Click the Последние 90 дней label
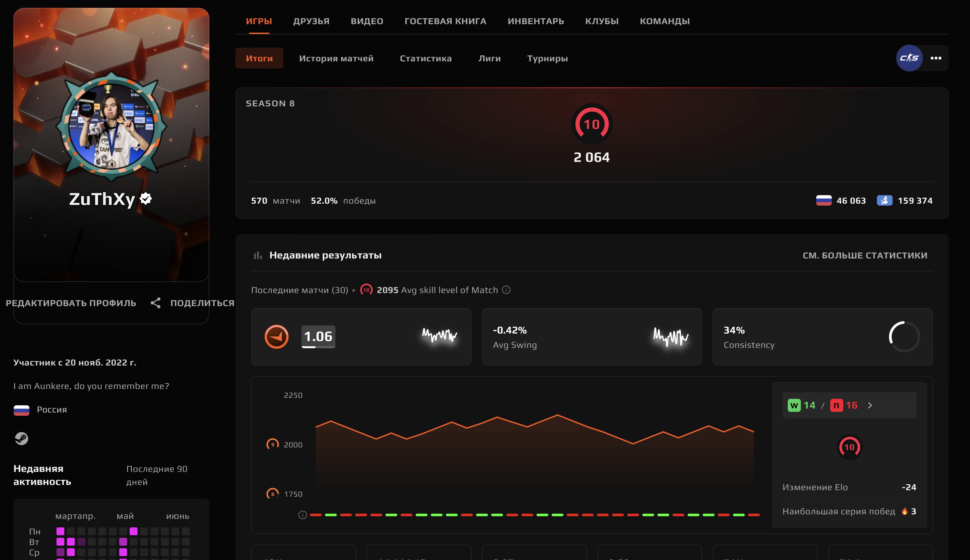This screenshot has width=970, height=560. pos(157,475)
